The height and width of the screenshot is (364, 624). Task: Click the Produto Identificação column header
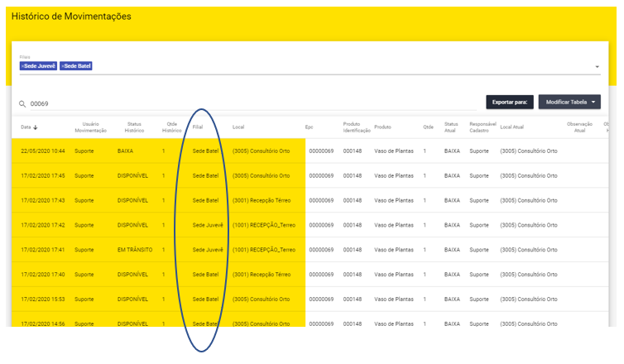coord(357,127)
